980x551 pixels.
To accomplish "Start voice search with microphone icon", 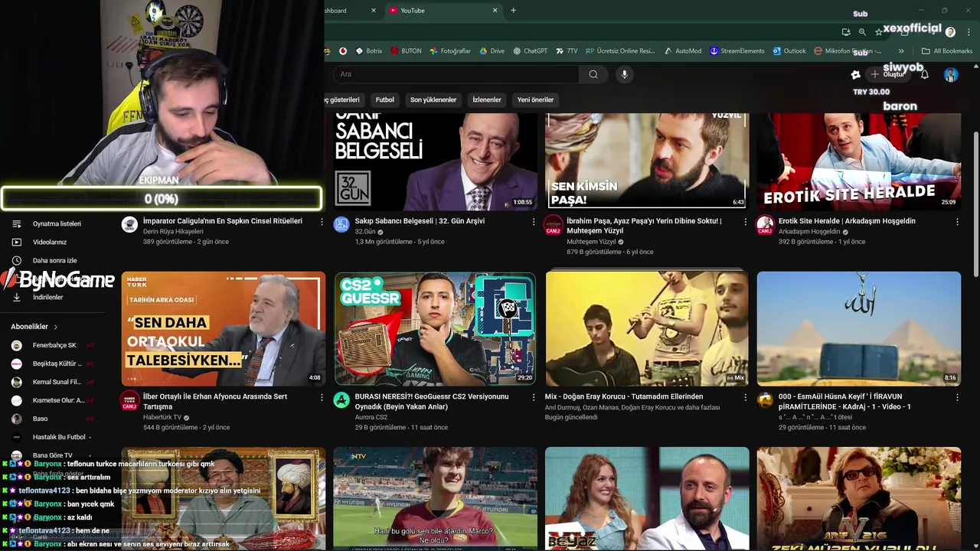I will coord(625,74).
